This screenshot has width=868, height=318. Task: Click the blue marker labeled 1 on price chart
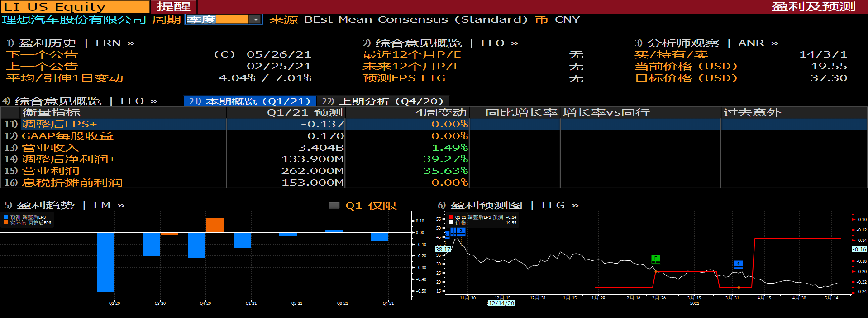click(738, 265)
